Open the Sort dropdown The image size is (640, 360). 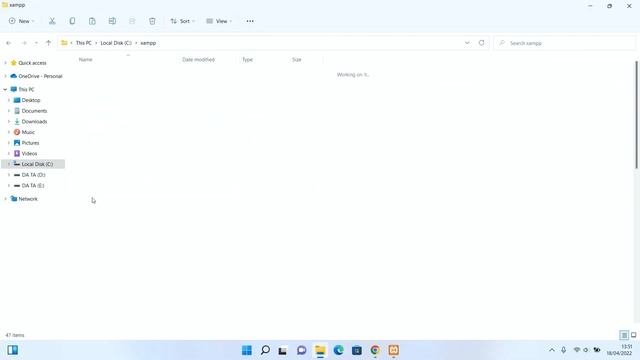pos(182,21)
